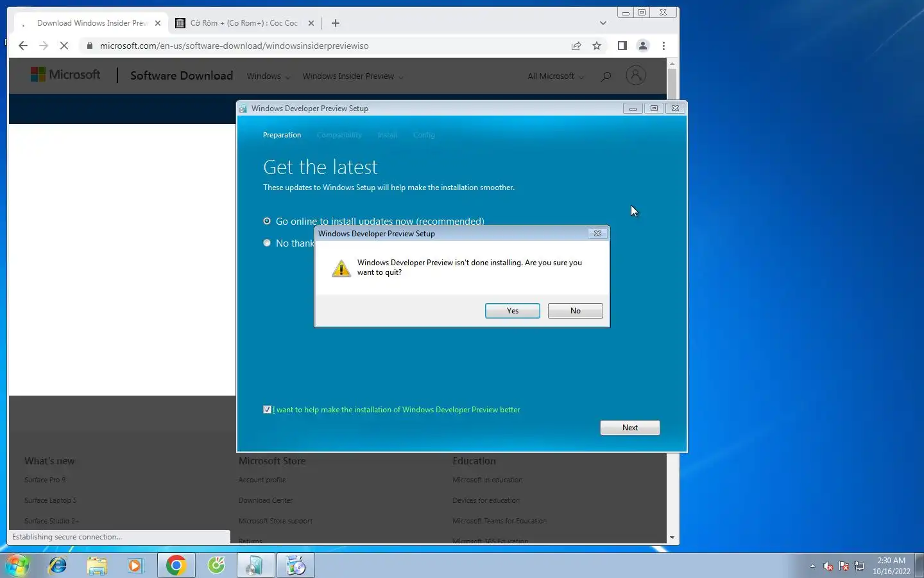Share this page icon in address bar
The width and height of the screenshot is (924, 578).
pyautogui.click(x=576, y=46)
